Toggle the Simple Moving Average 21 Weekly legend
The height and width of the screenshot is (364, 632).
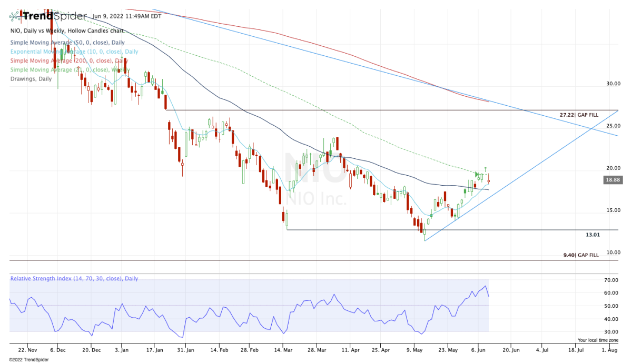pos(70,69)
